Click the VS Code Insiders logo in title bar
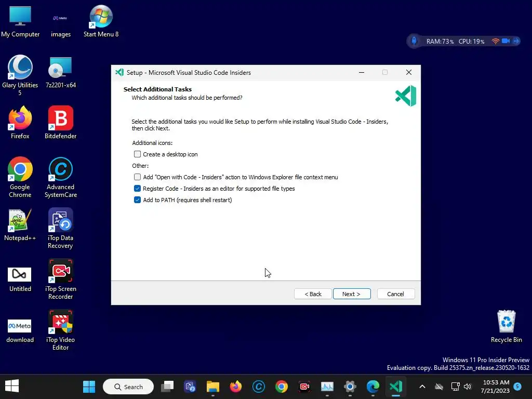 (x=119, y=72)
